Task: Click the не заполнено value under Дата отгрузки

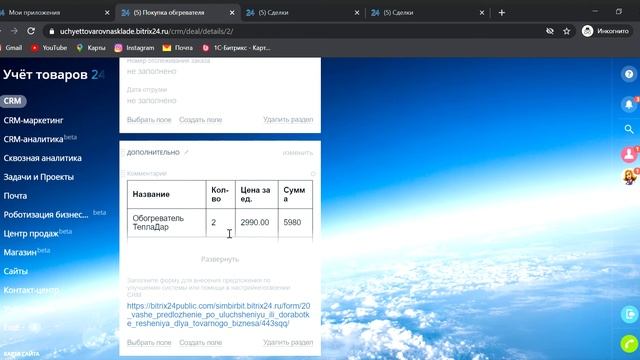Action: point(151,101)
